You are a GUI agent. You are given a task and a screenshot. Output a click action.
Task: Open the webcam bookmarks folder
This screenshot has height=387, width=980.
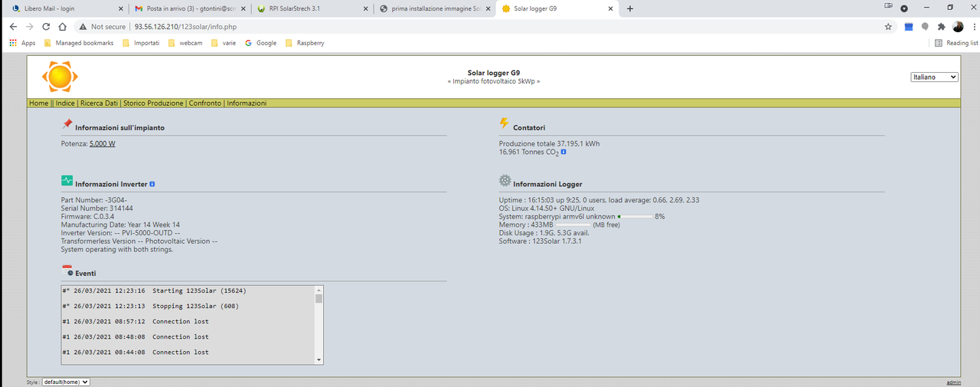pyautogui.click(x=185, y=43)
